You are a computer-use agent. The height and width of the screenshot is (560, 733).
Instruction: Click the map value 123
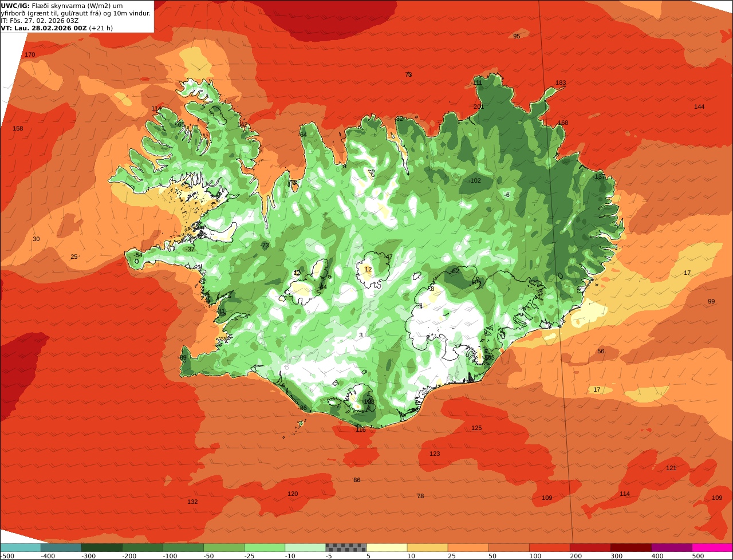pos(435,454)
